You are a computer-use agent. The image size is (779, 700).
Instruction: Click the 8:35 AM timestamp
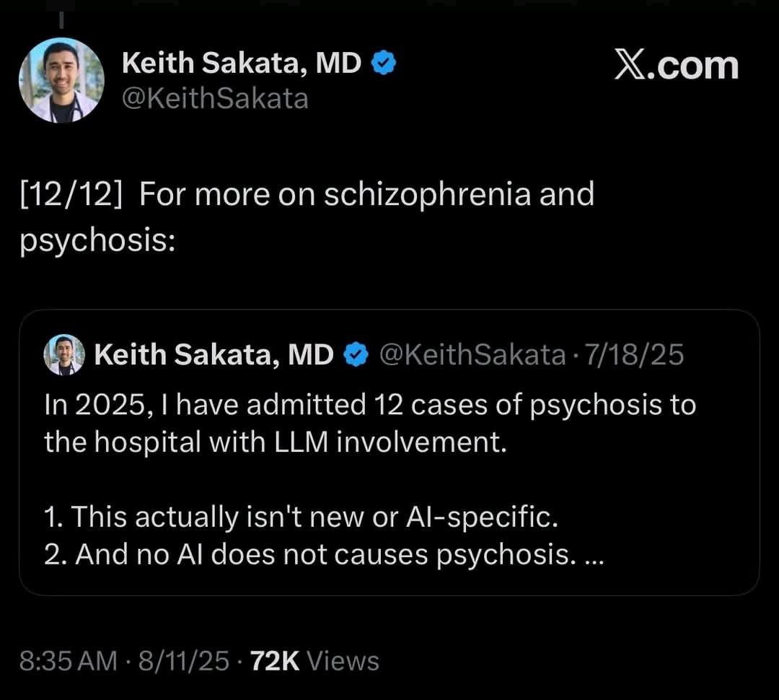(x=67, y=659)
